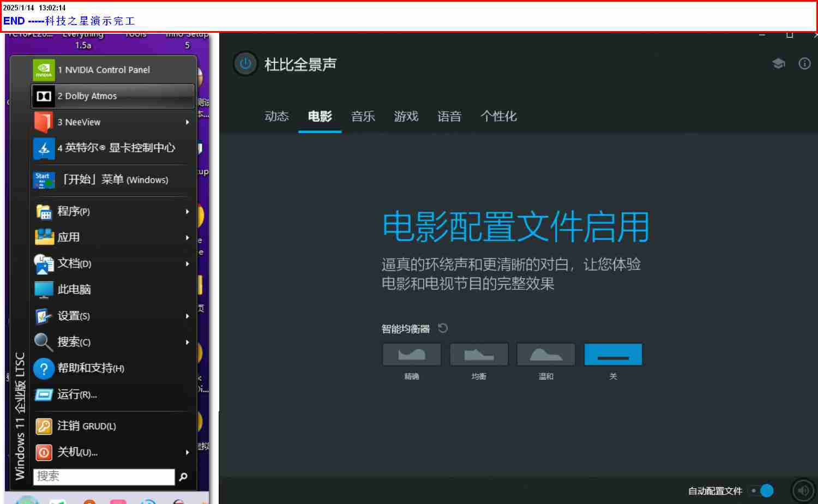Screen dimensions: 818x504
Task: Open 此电脑 from the start menu
Action: pos(113,290)
